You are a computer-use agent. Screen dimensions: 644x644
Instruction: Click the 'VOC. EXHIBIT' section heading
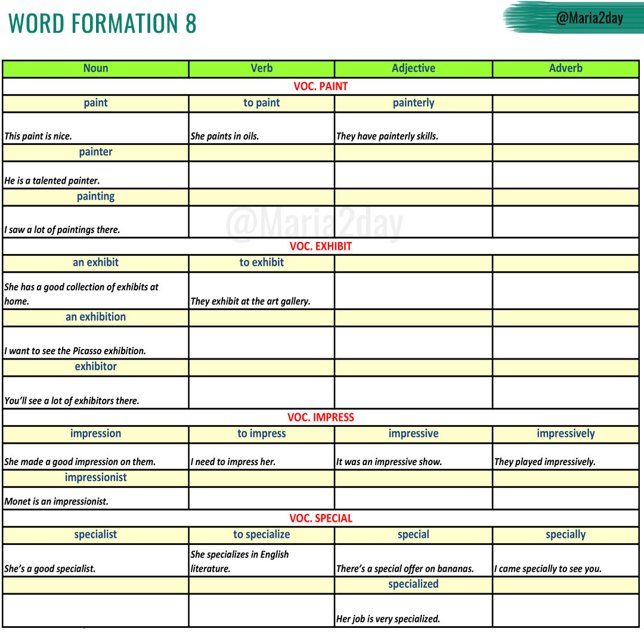click(320, 246)
